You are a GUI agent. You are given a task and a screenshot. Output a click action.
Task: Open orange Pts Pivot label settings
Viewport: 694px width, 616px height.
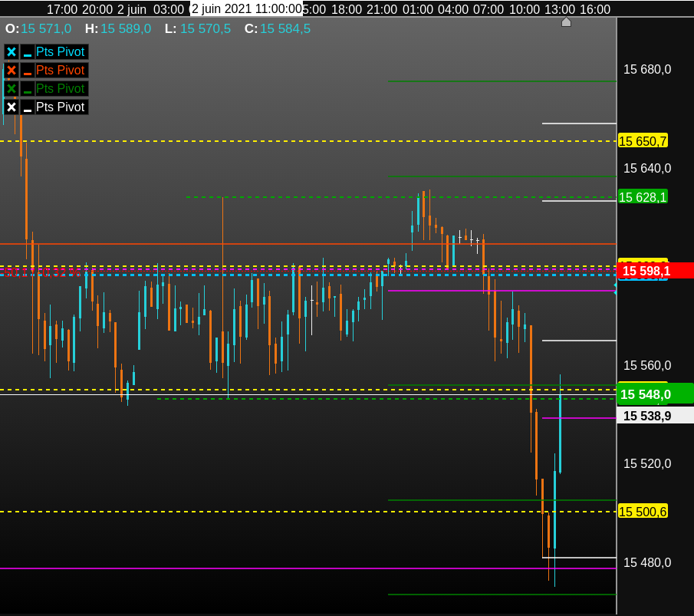[60, 71]
